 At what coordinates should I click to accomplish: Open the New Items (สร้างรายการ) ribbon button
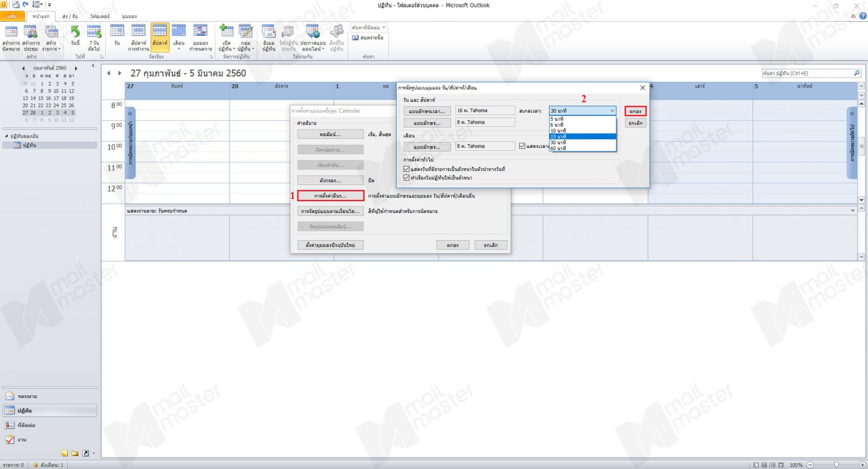coord(52,38)
